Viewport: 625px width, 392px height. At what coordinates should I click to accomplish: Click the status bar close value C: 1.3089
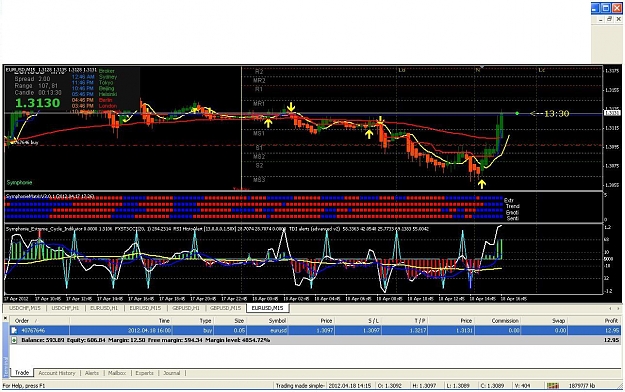point(494,386)
